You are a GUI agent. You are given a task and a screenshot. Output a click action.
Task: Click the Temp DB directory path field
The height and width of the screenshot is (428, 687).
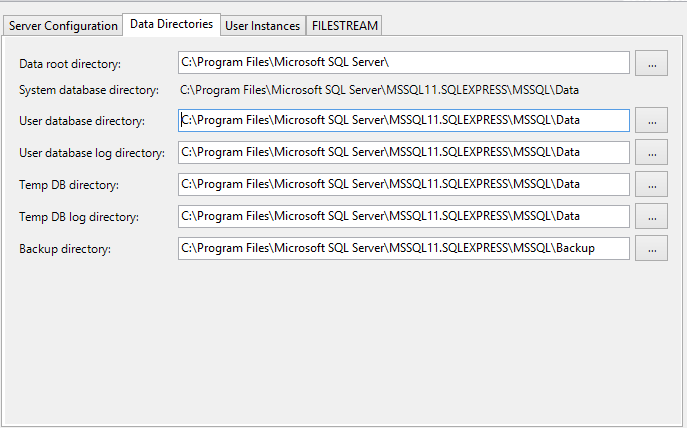[403, 185]
